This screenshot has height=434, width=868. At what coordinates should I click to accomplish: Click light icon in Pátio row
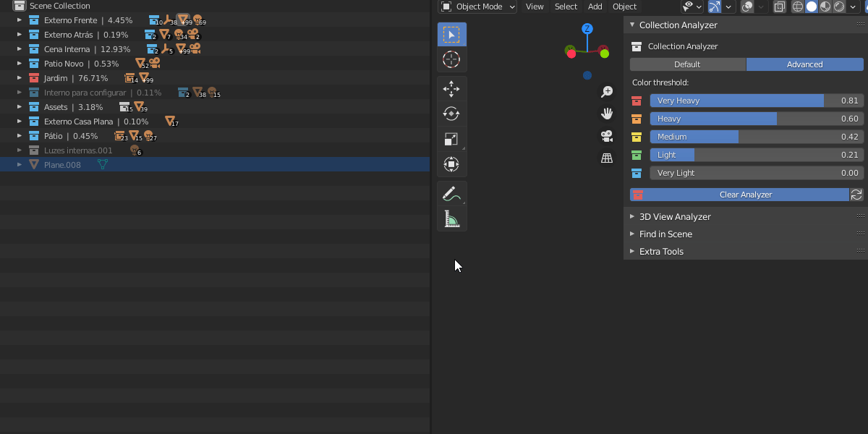tap(149, 136)
